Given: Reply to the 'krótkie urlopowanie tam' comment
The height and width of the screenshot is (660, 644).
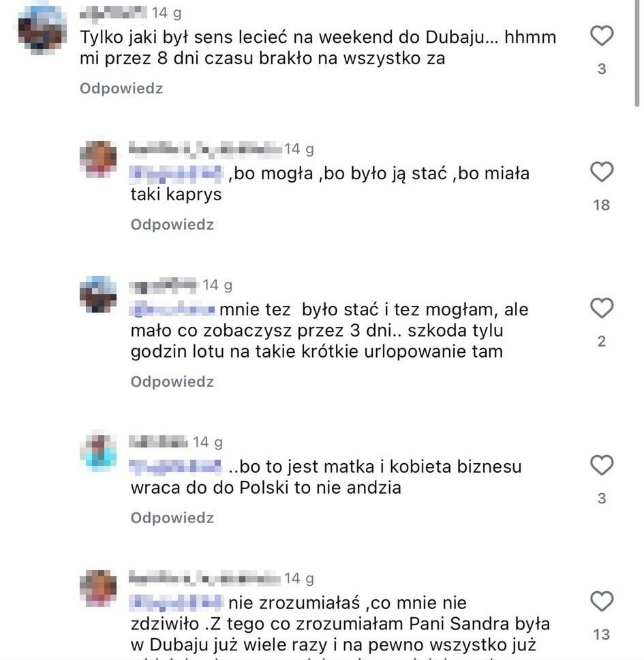Looking at the screenshot, I should [172, 382].
